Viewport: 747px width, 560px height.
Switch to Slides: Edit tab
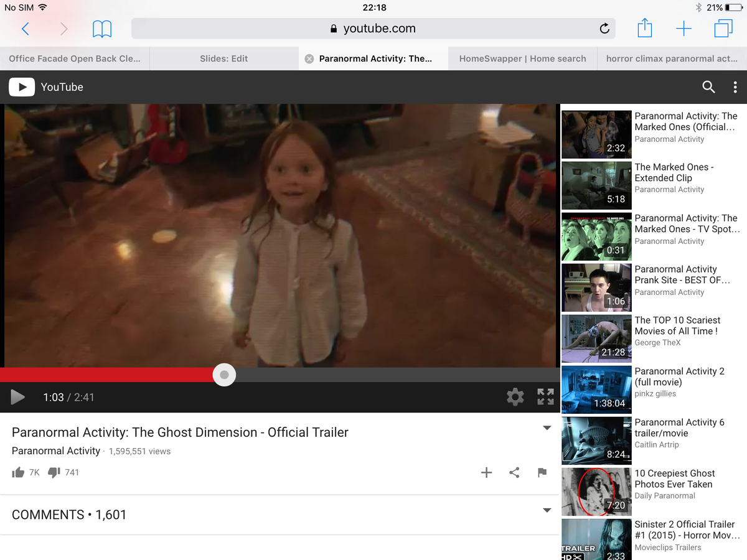[x=224, y=58]
